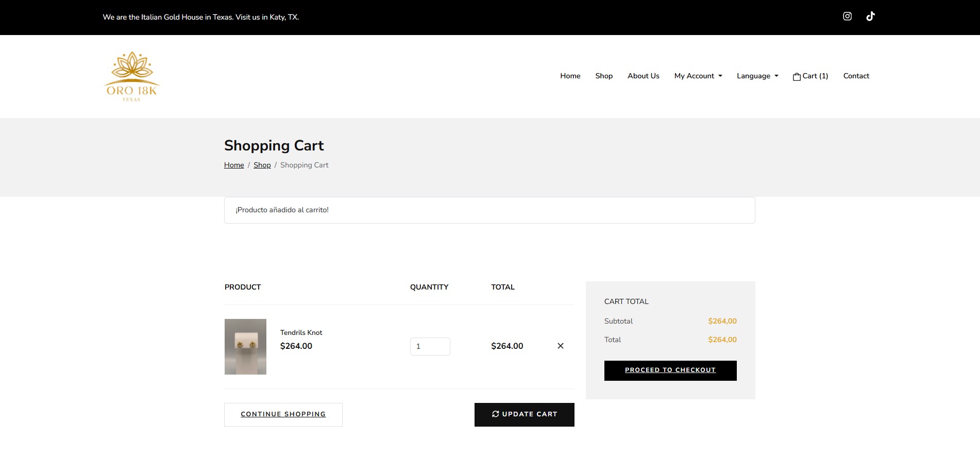
Task: Open the Shop navigation item
Action: click(x=604, y=76)
